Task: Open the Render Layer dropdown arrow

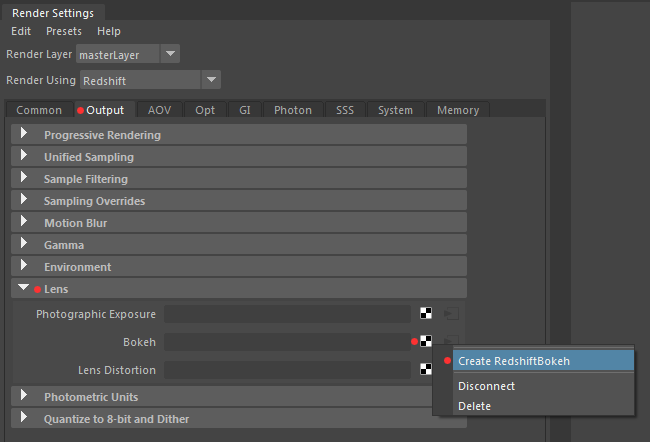Action: coord(170,54)
